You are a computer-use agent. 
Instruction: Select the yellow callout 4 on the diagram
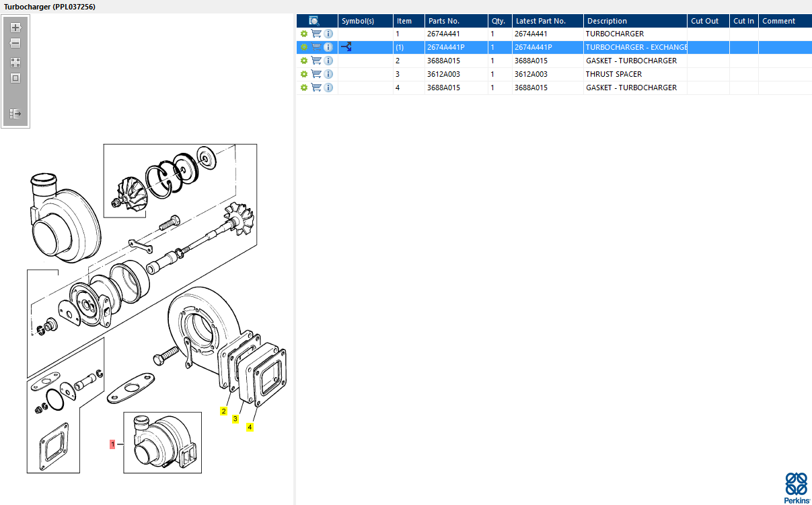click(x=250, y=427)
